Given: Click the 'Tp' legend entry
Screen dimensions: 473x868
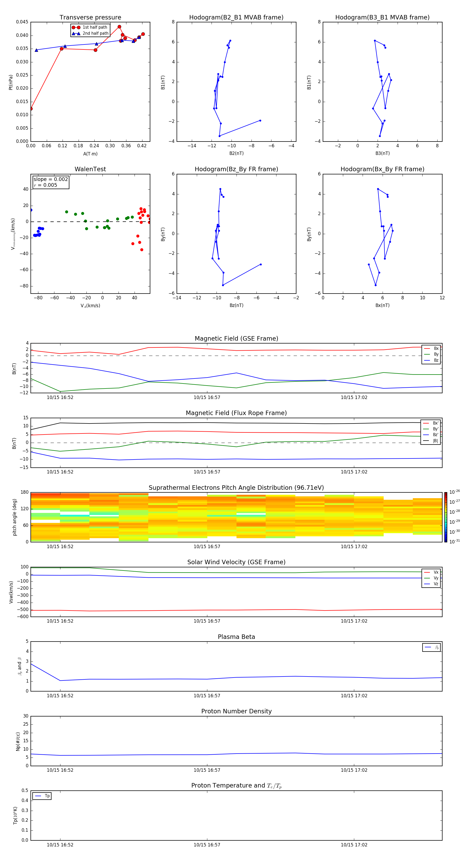Looking at the screenshot, I should [x=42, y=796].
